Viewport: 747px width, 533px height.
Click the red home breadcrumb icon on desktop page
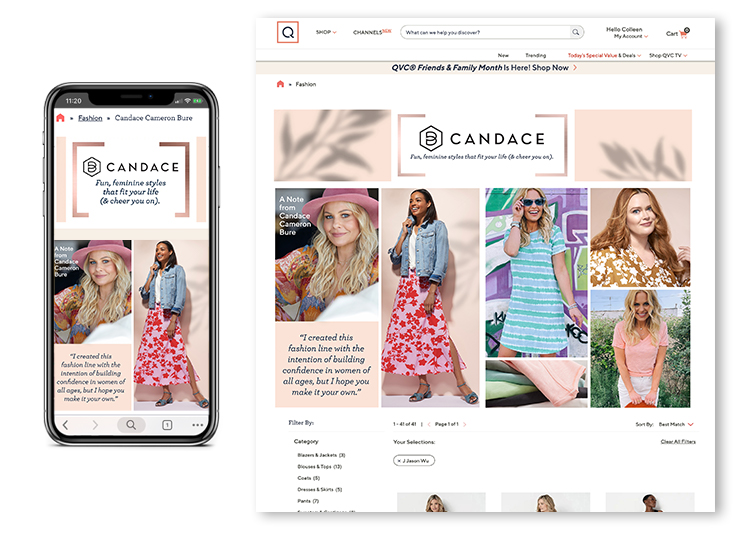tap(280, 84)
